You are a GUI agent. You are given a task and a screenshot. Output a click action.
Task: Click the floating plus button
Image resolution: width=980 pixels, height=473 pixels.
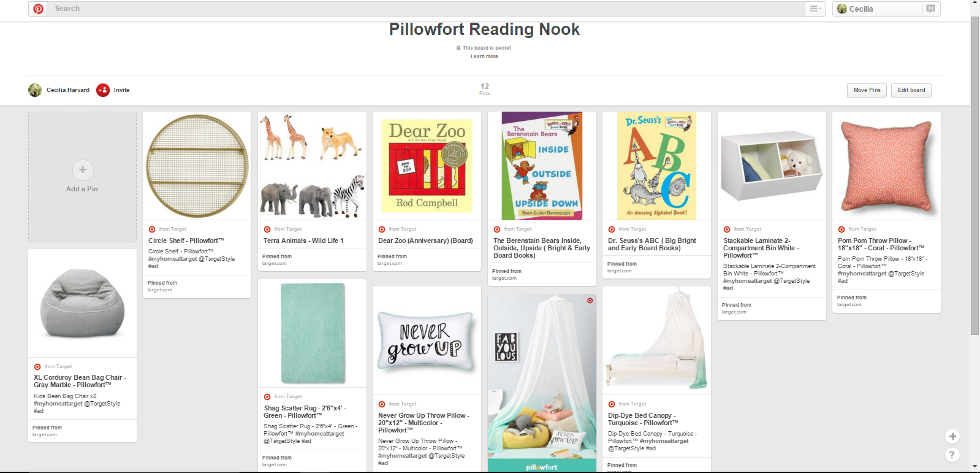pos(952,436)
